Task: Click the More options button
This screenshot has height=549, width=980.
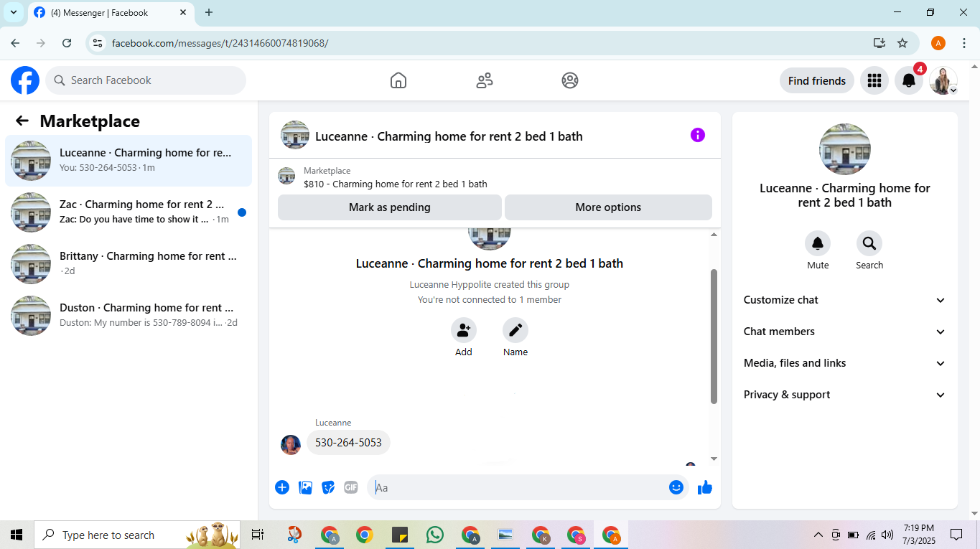Action: 608,207
